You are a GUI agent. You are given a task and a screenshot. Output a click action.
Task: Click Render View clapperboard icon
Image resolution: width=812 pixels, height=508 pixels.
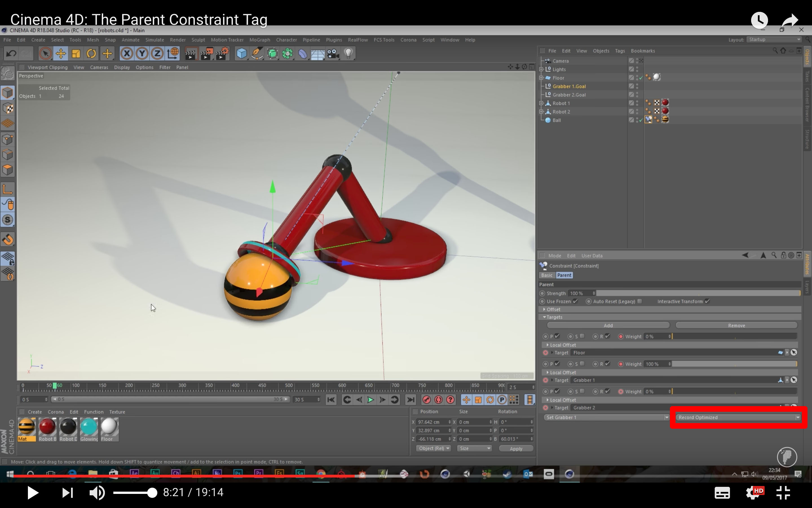pos(191,53)
